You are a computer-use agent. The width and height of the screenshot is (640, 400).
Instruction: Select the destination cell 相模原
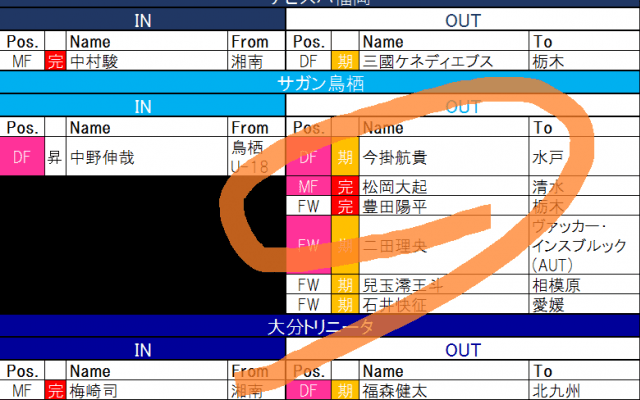pyautogui.click(x=584, y=285)
